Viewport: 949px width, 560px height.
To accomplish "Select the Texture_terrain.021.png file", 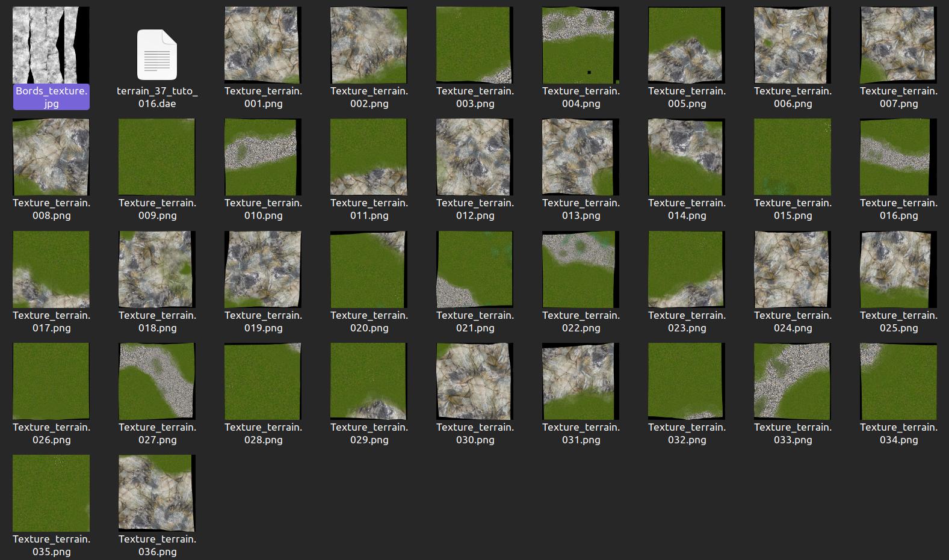I will point(475,269).
